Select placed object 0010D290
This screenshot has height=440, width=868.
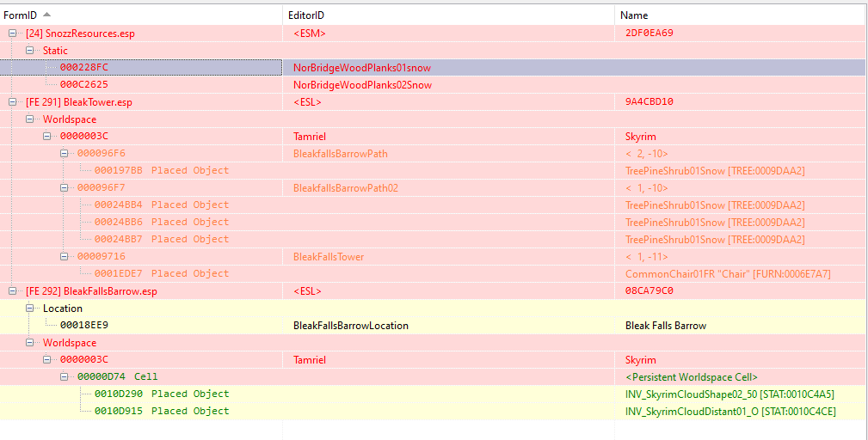(x=162, y=394)
